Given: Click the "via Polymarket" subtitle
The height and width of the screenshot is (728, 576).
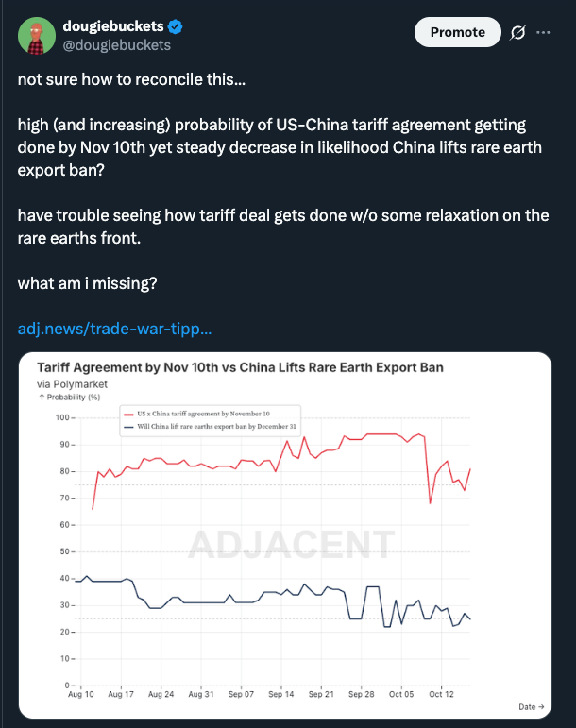Looking at the screenshot, I should tap(72, 384).
